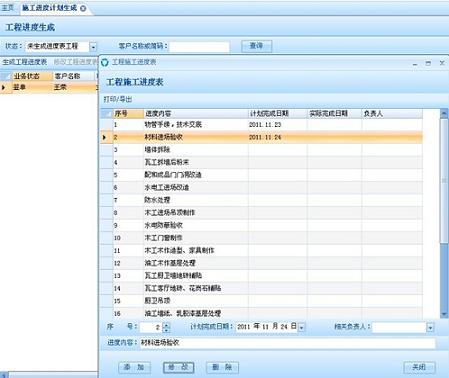Click the vertical scrollbar thumb of the schedule grid
Viewport: 449px width, 378px height.
pyautogui.click(x=444, y=181)
